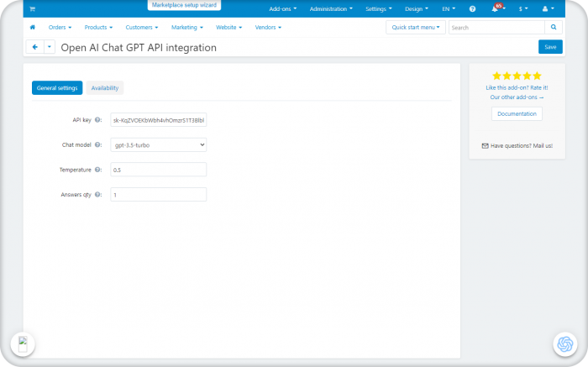The height and width of the screenshot is (367, 588).
Task: Expand the Administration menu
Action: [331, 9]
